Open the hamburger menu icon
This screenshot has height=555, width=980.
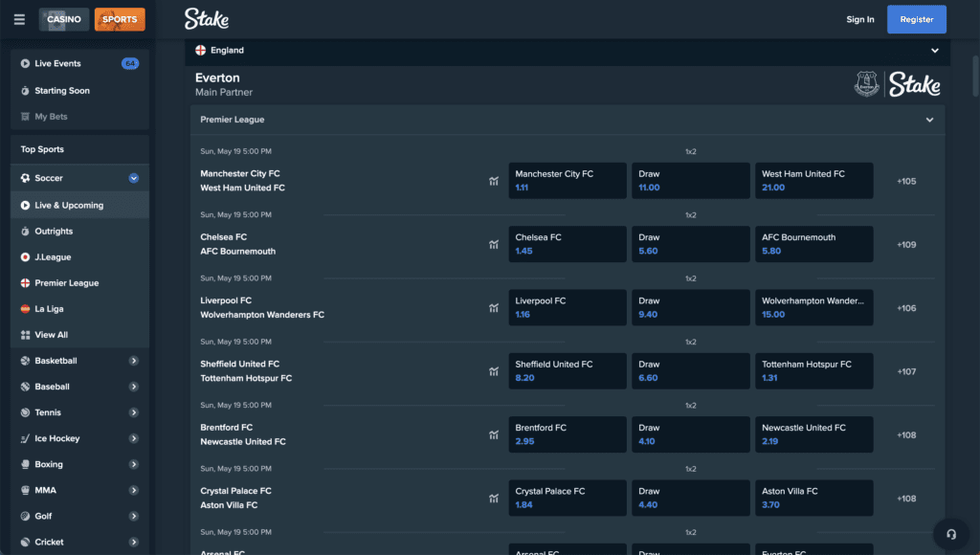pyautogui.click(x=19, y=19)
